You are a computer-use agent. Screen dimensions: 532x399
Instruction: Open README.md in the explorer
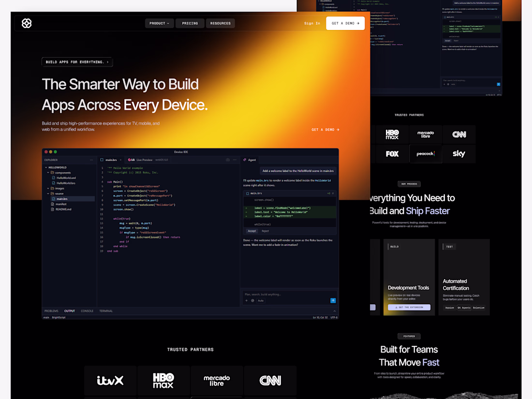coord(63,209)
